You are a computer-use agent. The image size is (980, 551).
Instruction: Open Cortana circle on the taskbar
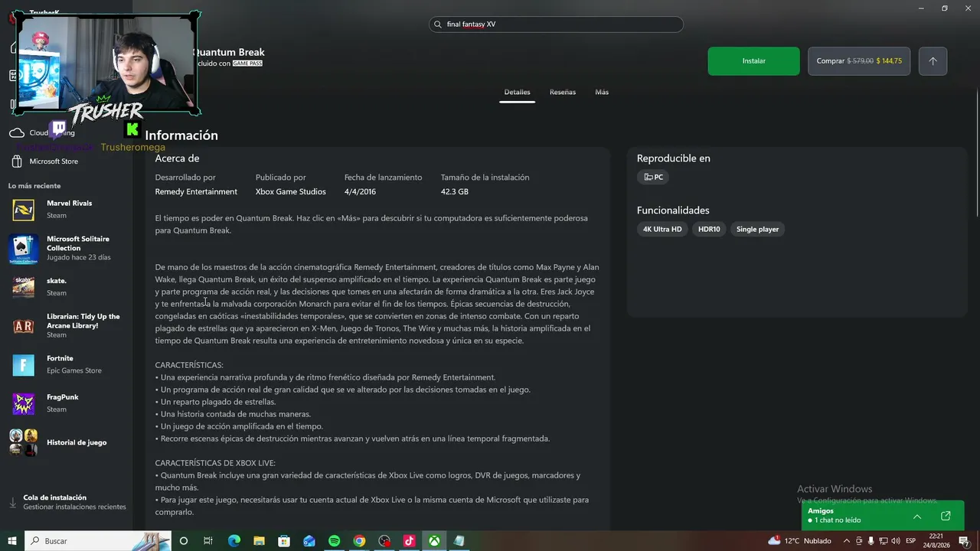click(x=184, y=541)
